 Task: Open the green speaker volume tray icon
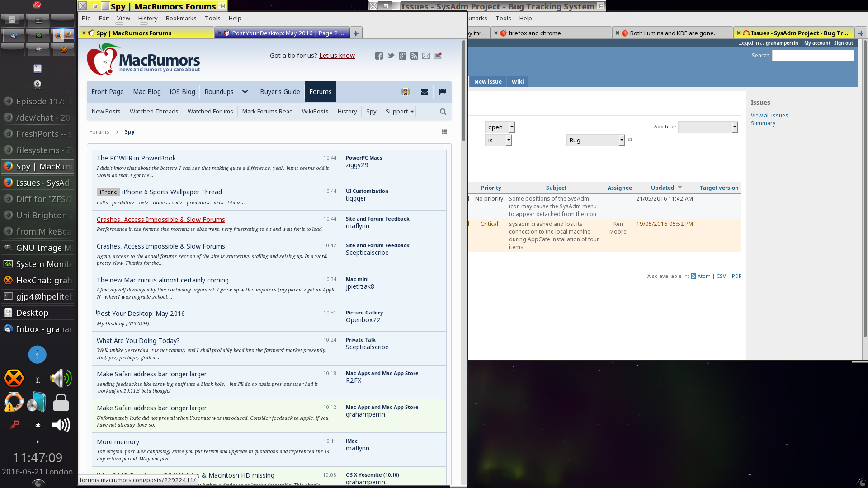point(61,379)
